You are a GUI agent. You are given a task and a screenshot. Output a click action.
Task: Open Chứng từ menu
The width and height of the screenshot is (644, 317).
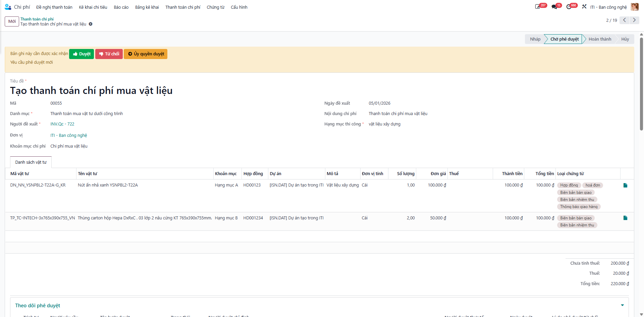click(215, 7)
